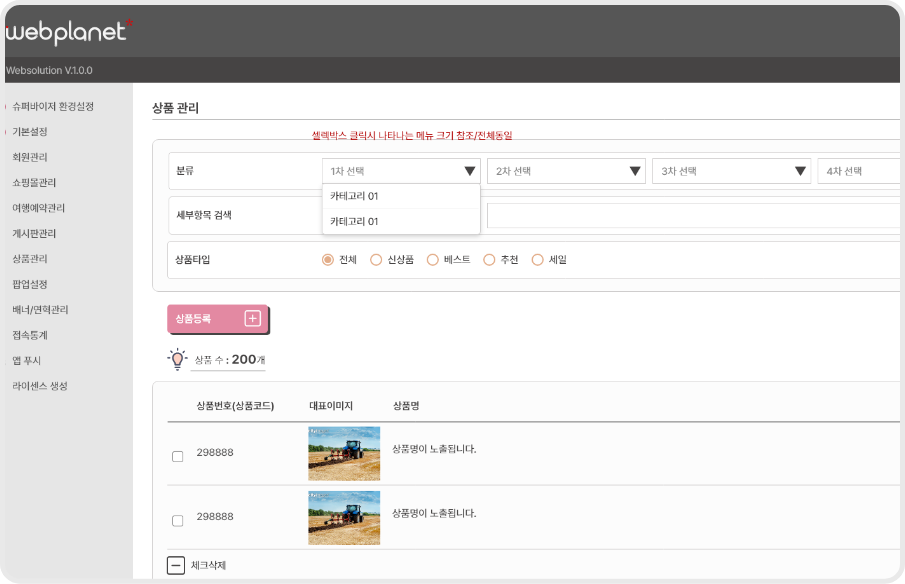This screenshot has width=905, height=584.
Task: Open the 4차 선택 dropdown
Action: (x=860, y=171)
